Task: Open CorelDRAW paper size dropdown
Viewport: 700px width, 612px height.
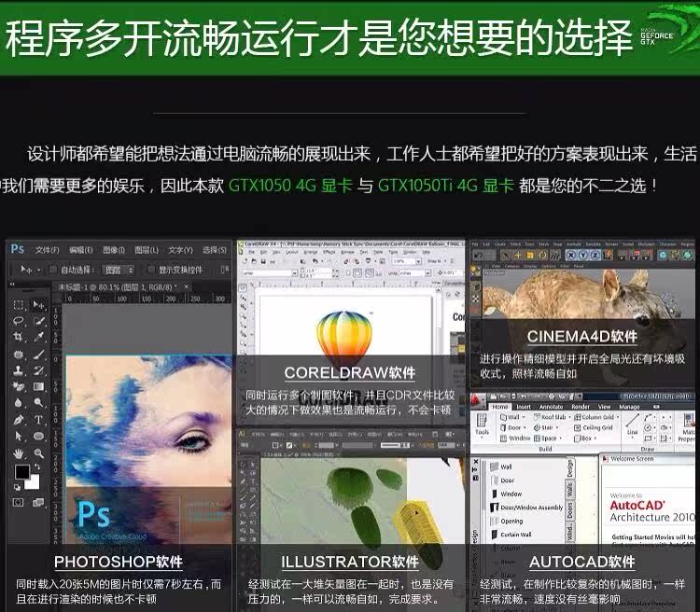Action: 294,272
